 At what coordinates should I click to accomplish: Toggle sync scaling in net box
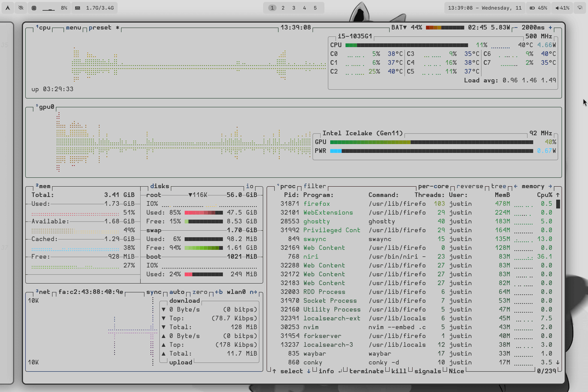(x=154, y=292)
